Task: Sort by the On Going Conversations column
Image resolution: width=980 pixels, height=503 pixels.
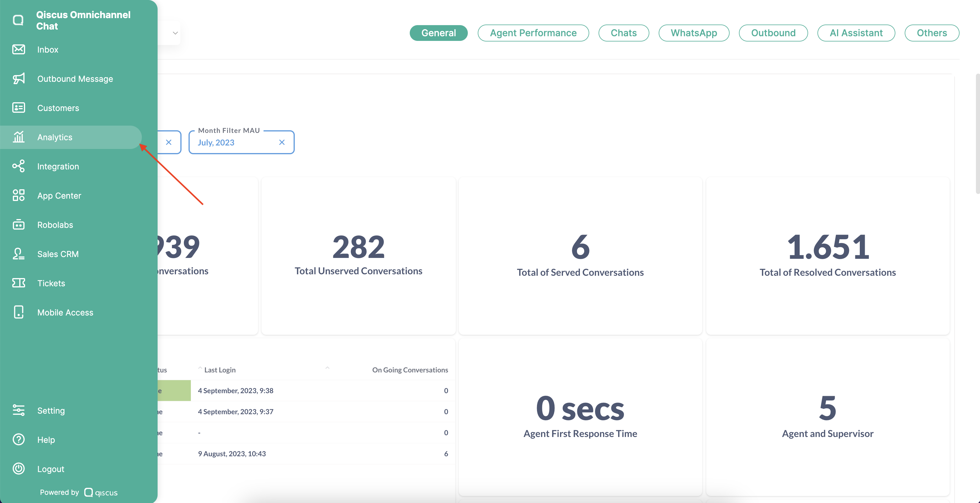Action: [x=410, y=370]
